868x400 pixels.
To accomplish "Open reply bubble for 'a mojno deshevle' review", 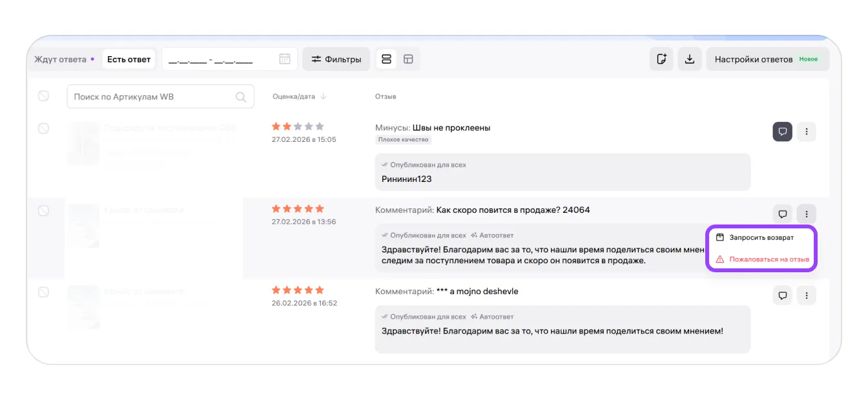I will tap(783, 295).
